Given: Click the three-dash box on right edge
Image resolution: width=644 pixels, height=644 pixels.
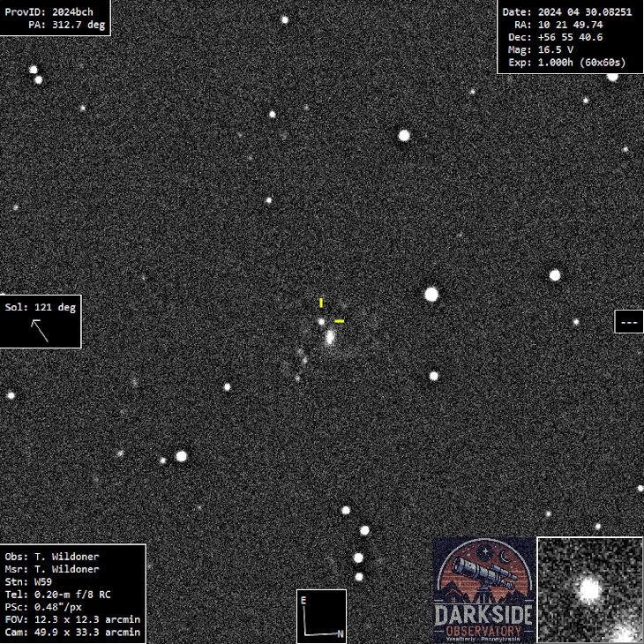Looking at the screenshot, I should (628, 322).
